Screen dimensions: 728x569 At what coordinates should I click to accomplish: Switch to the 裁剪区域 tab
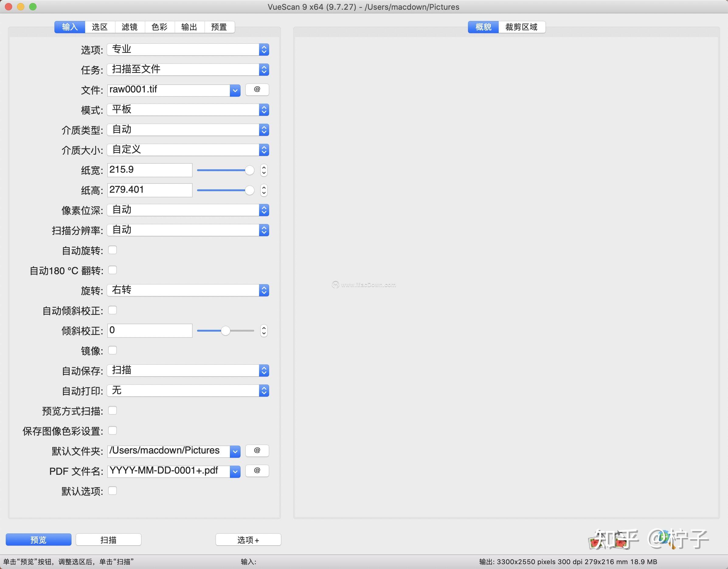521,27
